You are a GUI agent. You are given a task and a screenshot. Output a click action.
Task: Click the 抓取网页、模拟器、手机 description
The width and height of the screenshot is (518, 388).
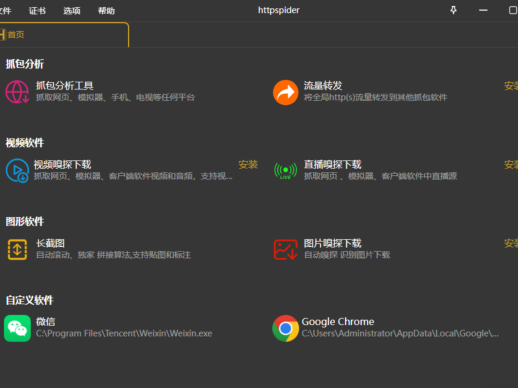(x=115, y=98)
